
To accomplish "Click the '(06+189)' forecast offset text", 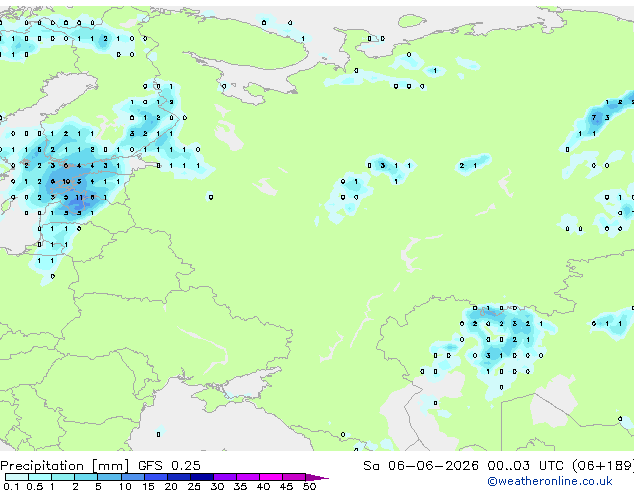I will click(x=603, y=466).
